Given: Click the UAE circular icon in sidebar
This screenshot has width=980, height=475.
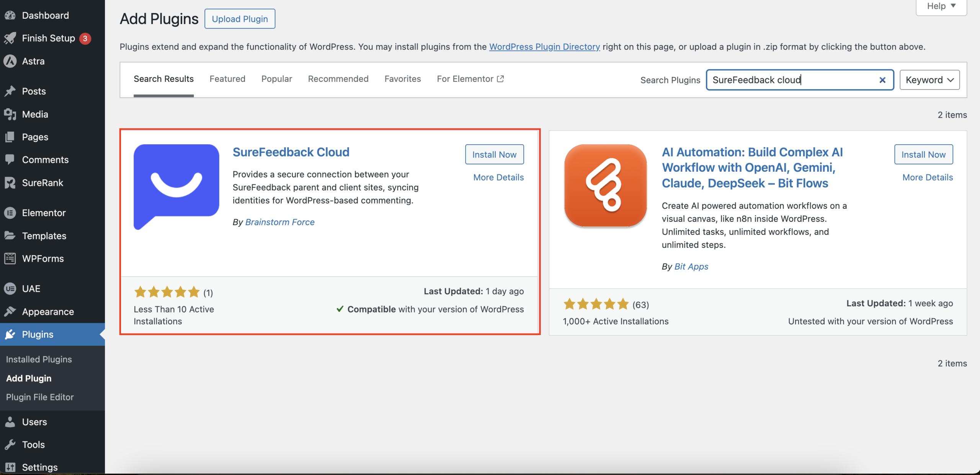Looking at the screenshot, I should [10, 289].
